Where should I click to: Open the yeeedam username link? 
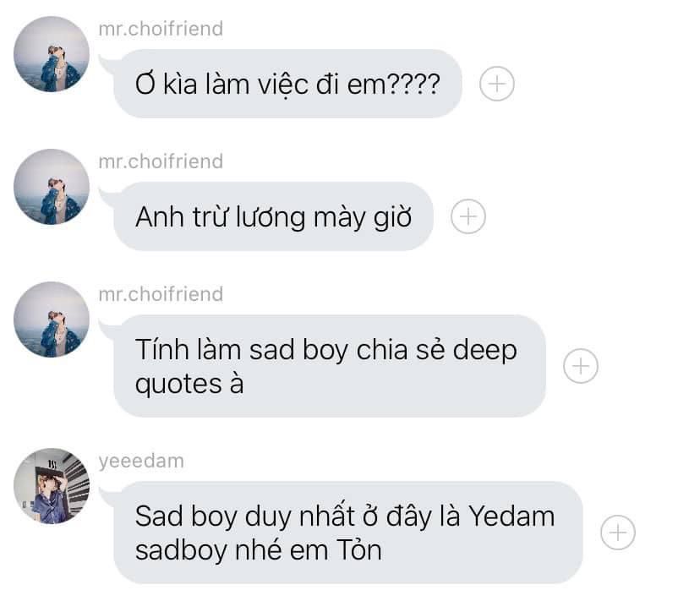point(141,462)
